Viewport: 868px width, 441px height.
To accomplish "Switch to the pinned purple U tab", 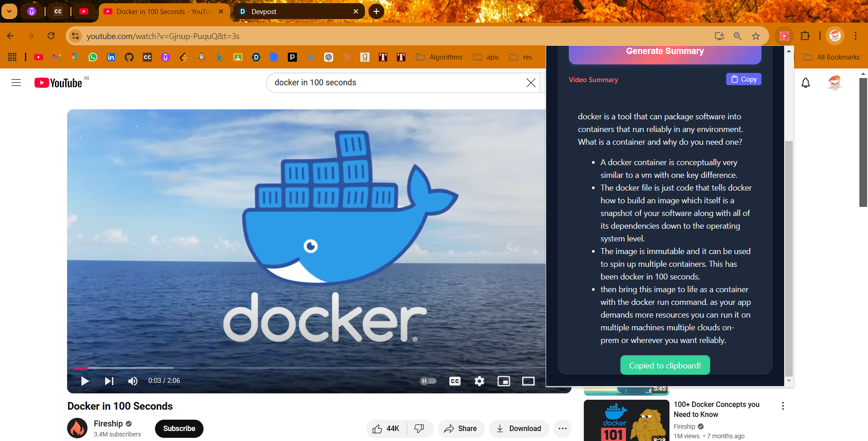I will tap(32, 12).
